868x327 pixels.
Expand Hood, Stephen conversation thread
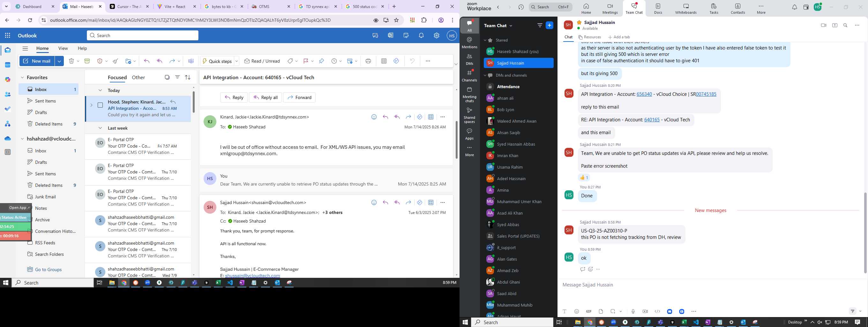pyautogui.click(x=91, y=105)
